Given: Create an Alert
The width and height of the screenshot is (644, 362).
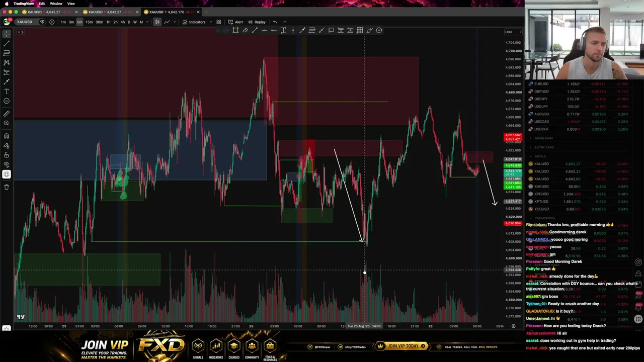Looking at the screenshot, I should click(235, 22).
